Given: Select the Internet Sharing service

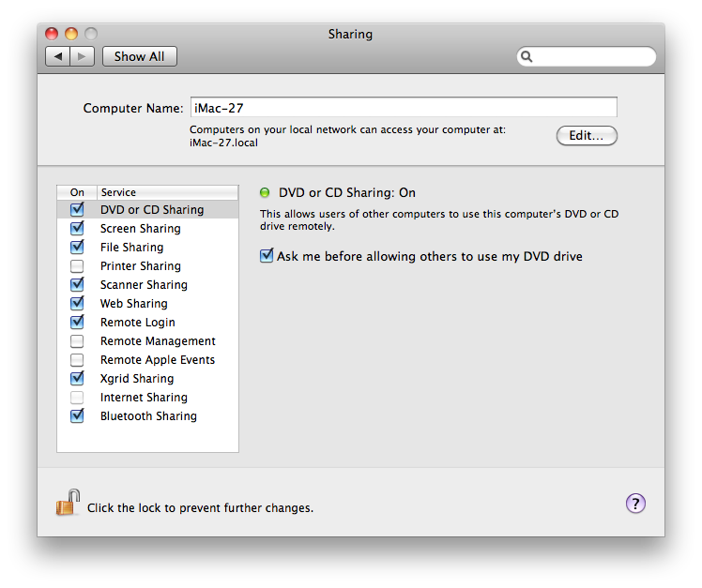Looking at the screenshot, I should coord(144,398).
